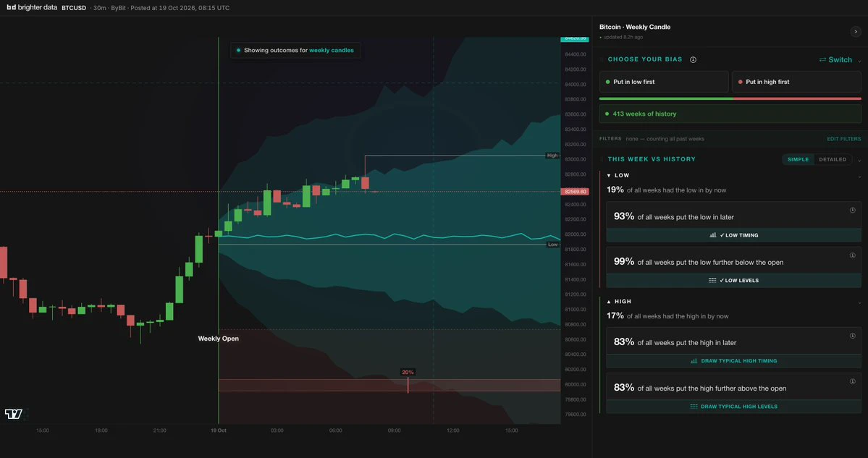Switch to the Detailed view tab
The height and width of the screenshot is (458, 868).
pyautogui.click(x=833, y=159)
